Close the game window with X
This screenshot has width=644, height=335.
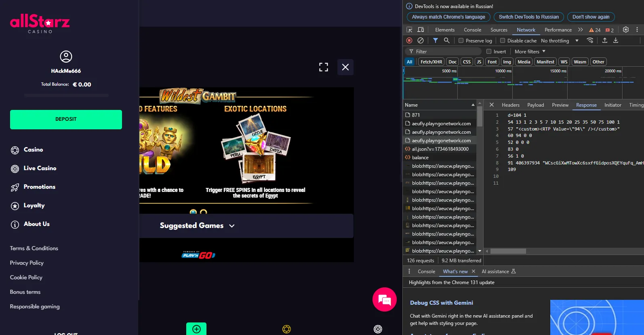click(x=345, y=67)
